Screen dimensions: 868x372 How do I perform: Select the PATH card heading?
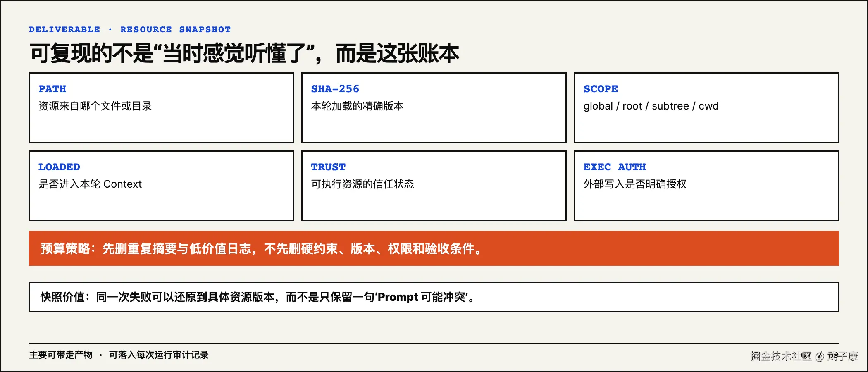(x=52, y=89)
